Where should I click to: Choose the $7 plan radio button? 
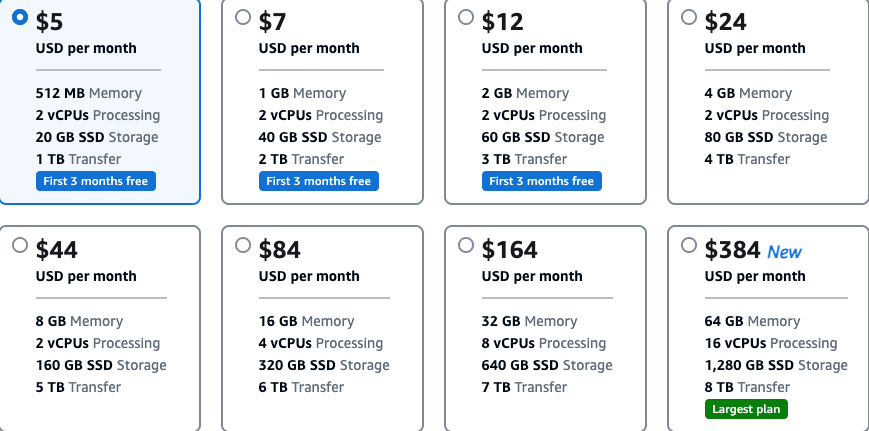click(243, 17)
